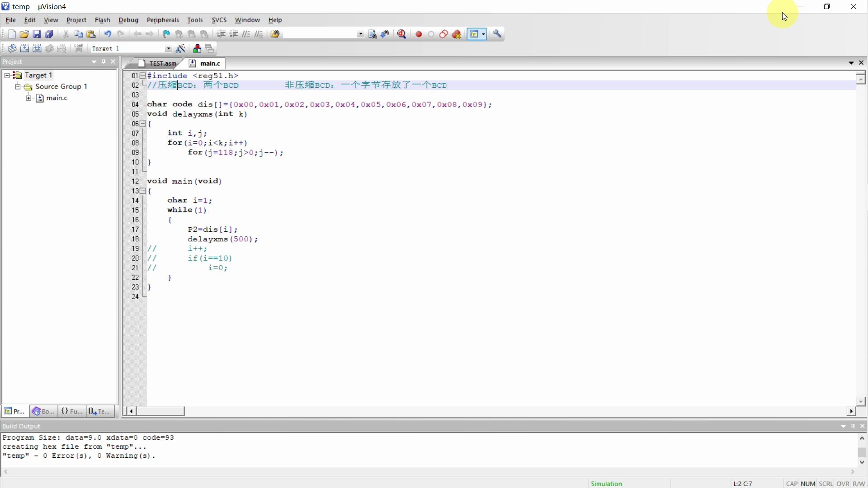
Task: Paste from clipboard icon
Action: click(91, 34)
